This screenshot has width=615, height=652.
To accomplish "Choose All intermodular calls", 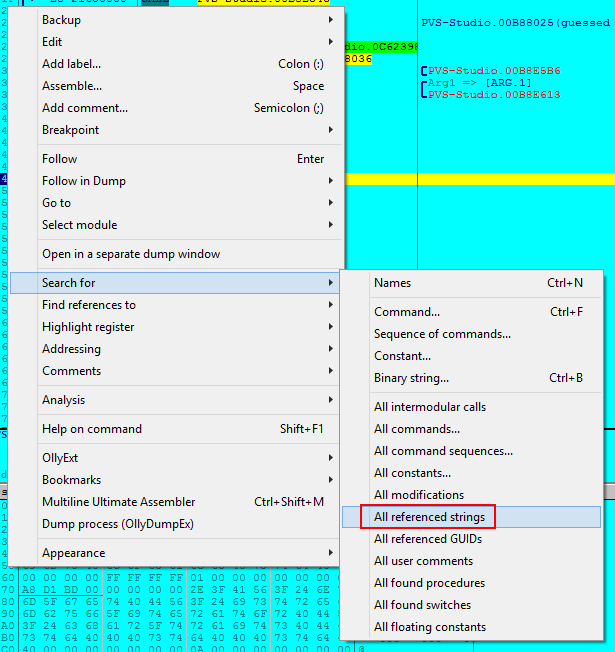I will (x=472, y=407).
